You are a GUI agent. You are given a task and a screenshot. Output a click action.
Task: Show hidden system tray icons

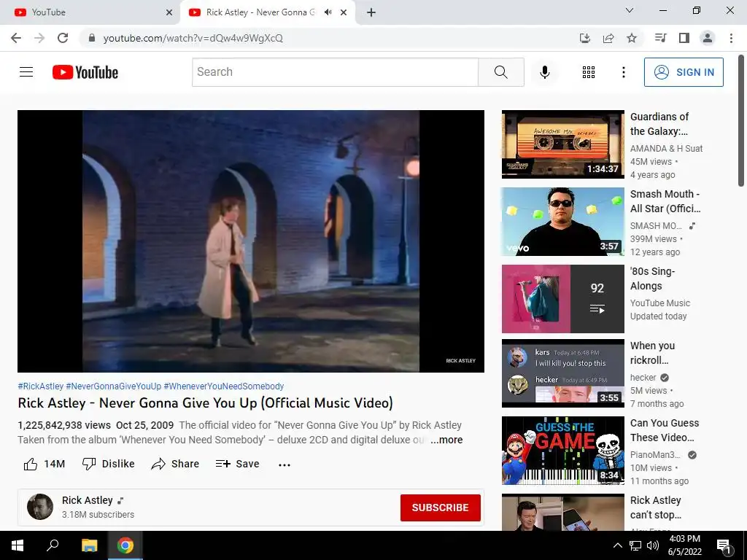tap(617, 545)
